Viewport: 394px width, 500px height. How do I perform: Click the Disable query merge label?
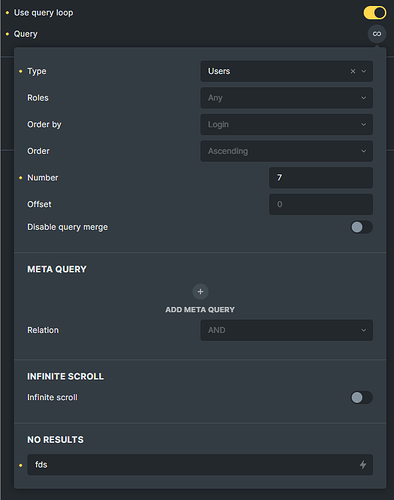(67, 227)
